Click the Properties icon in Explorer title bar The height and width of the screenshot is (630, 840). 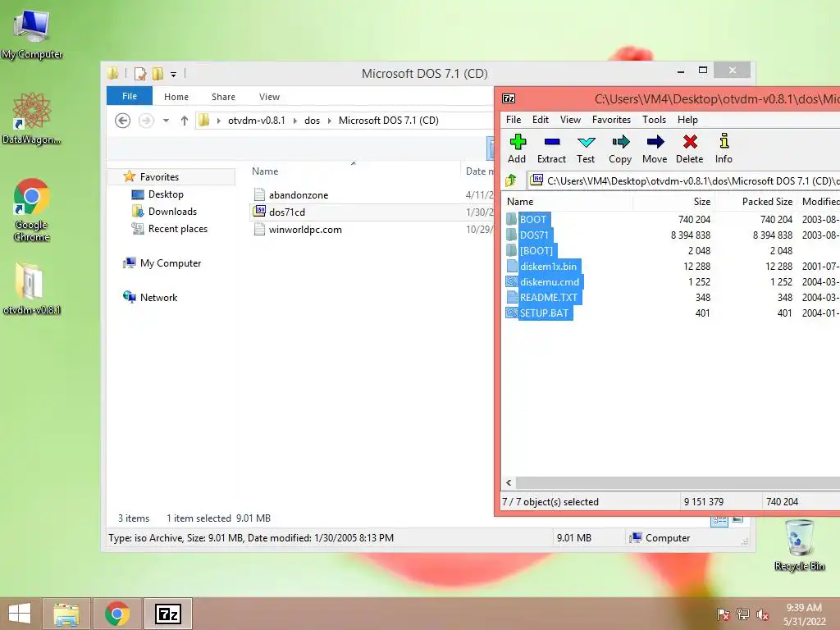(x=140, y=73)
